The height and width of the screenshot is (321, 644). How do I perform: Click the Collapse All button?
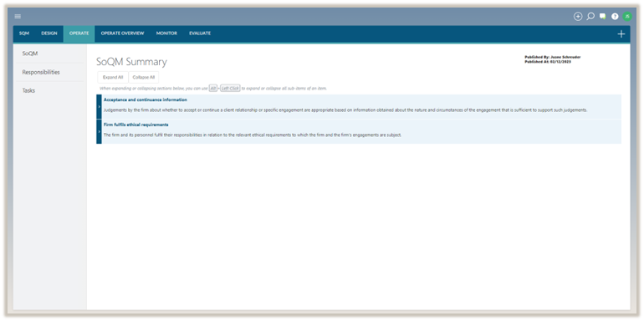[144, 77]
